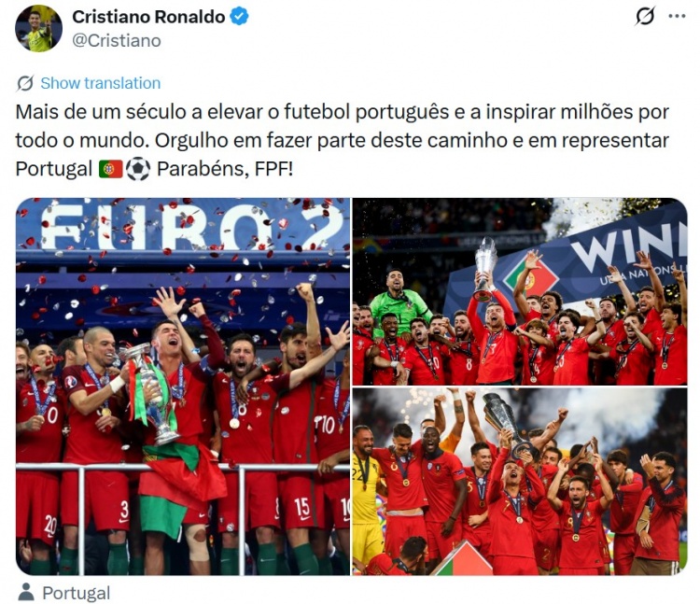Image resolution: width=700 pixels, height=604 pixels.
Task: Click the green-shirted goalkeeper in the top-right photo
Action: point(399,300)
